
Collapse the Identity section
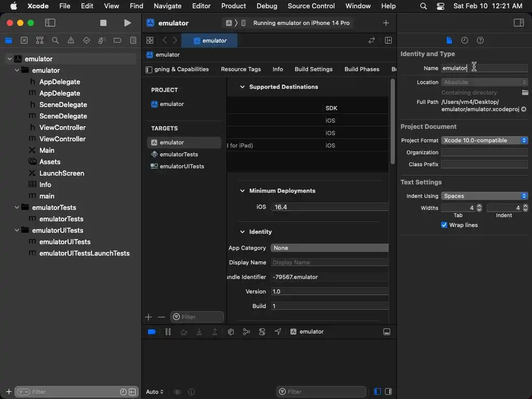pos(242,232)
